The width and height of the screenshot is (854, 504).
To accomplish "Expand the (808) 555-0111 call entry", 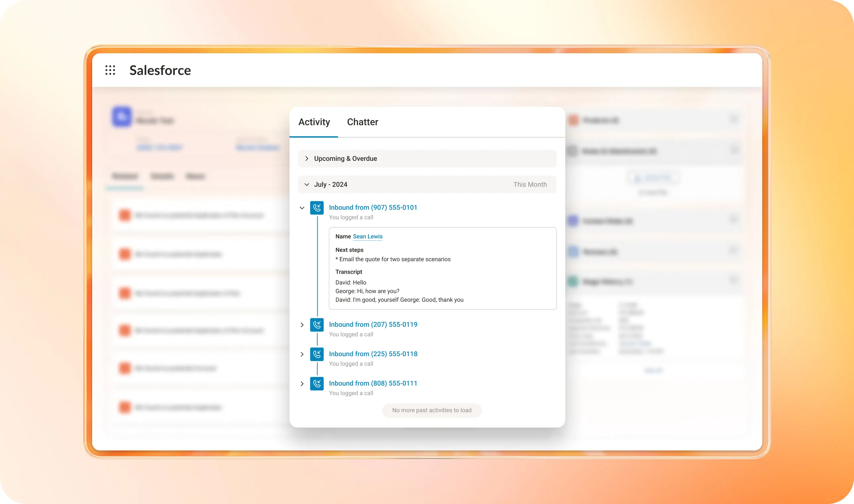I will coord(302,384).
